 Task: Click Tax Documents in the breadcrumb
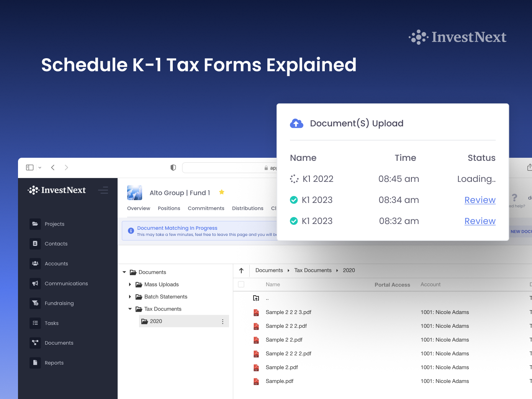313,270
